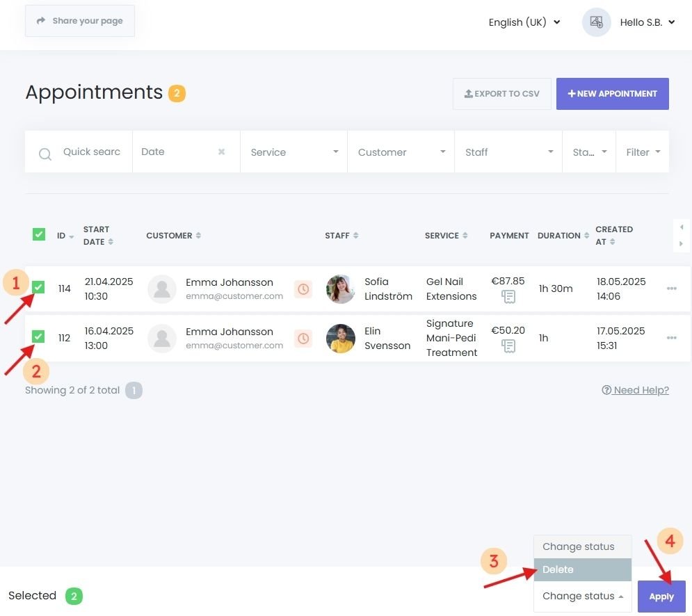
Task: Open the profile avatar icon next to Hello S.B.
Action: (x=596, y=22)
